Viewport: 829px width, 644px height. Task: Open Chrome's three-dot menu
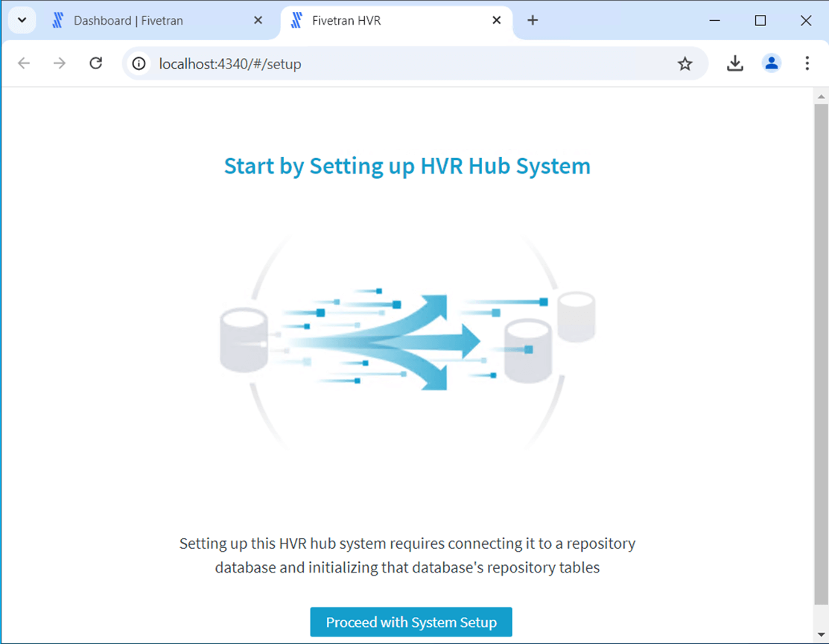point(807,63)
